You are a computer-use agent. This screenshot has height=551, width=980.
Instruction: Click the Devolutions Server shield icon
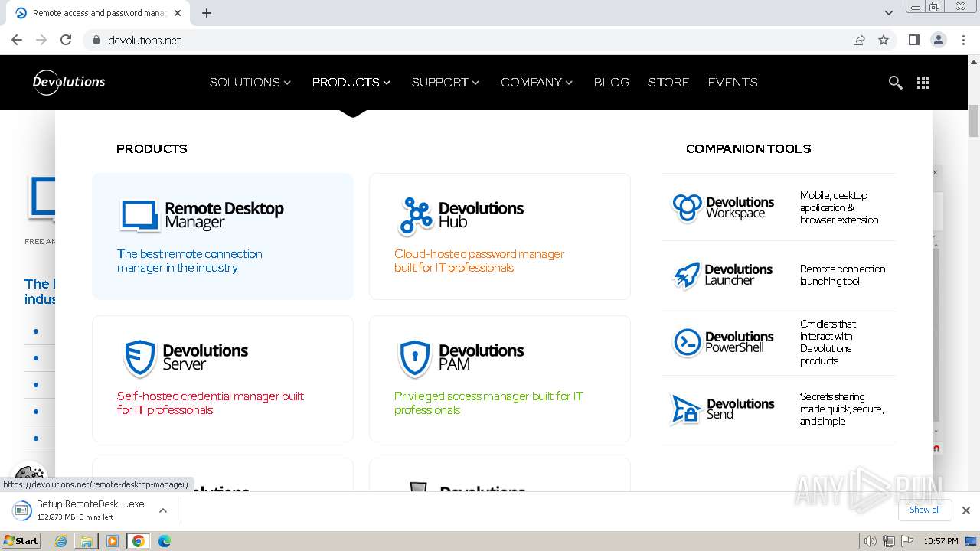click(x=140, y=358)
